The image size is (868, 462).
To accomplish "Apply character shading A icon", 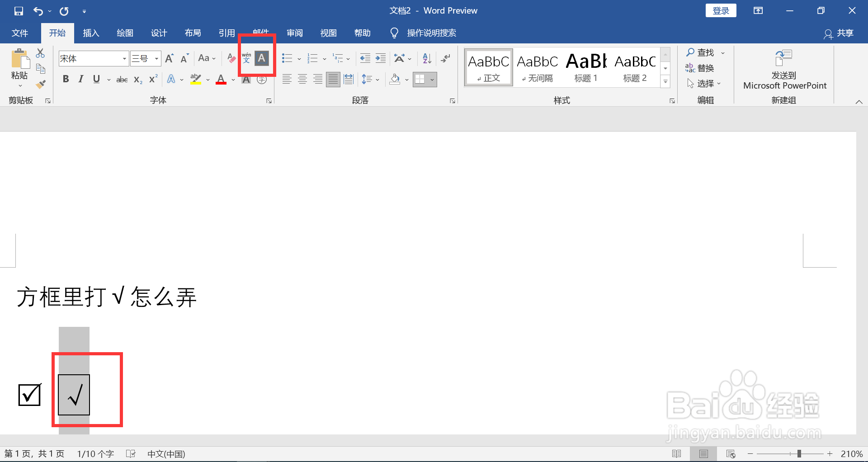I will [246, 80].
